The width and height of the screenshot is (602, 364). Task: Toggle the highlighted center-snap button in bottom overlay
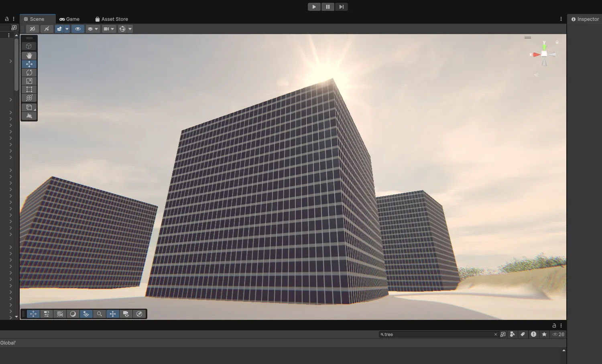(x=113, y=314)
